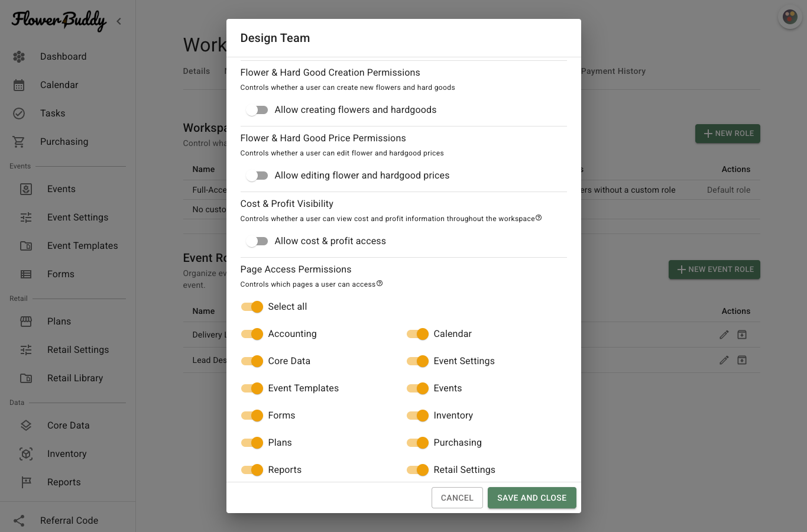
Task: Click the Tasks checkmark icon
Action: click(19, 113)
